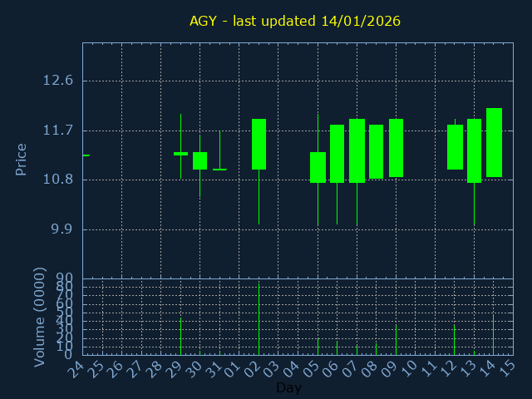This screenshot has height=399, width=532.
Task: Click the day 12 candlestick
Action: coord(455,147)
